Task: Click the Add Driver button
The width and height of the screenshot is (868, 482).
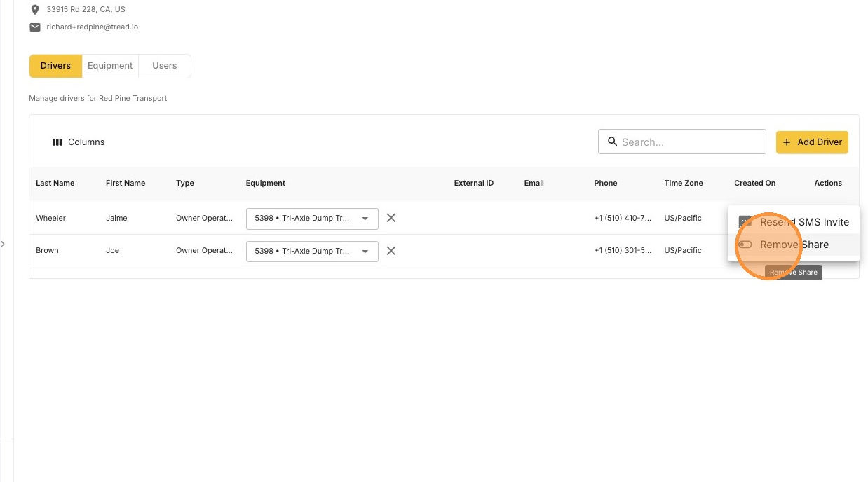Action: click(812, 142)
